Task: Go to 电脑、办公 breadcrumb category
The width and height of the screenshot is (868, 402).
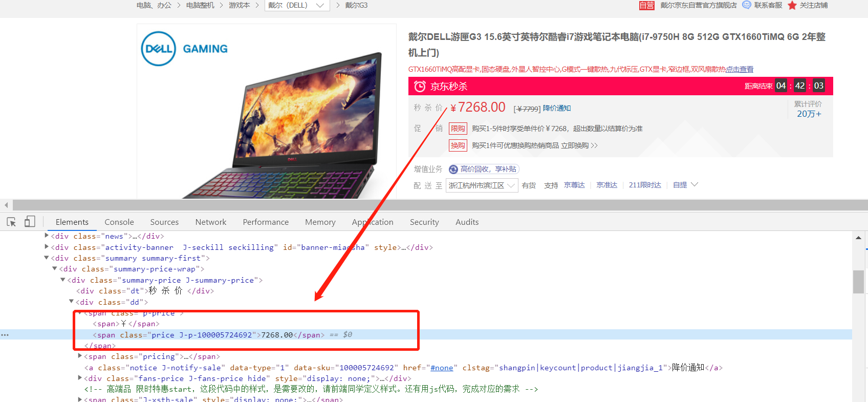Action: click(x=154, y=5)
